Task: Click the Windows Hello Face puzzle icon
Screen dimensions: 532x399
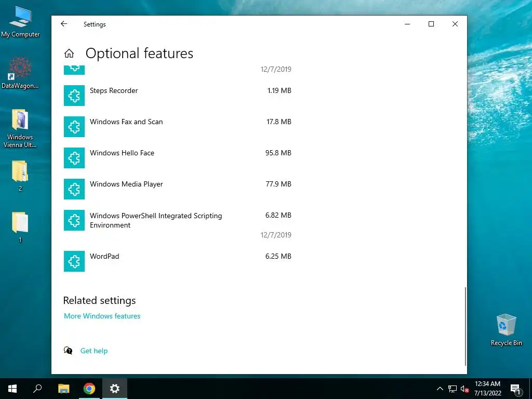Action: pos(74,158)
